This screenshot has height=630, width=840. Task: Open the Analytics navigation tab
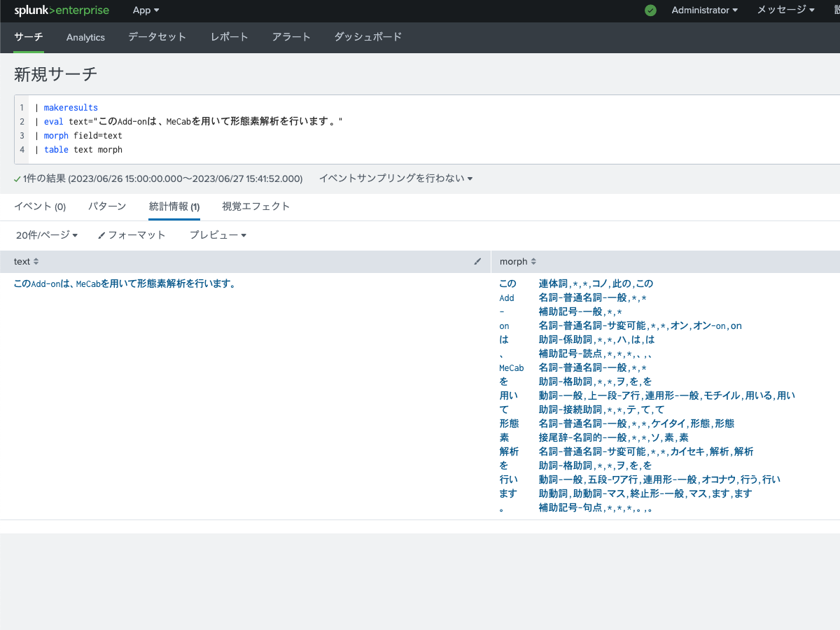click(x=85, y=37)
